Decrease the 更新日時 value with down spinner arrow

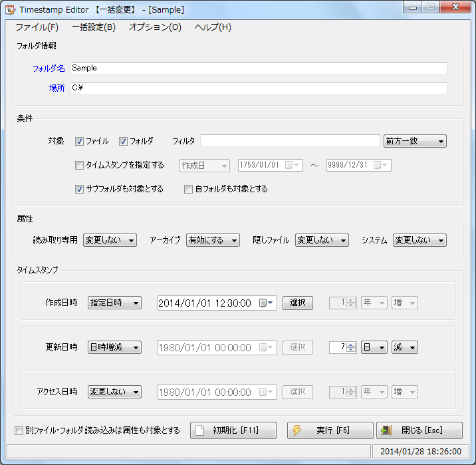352,351
